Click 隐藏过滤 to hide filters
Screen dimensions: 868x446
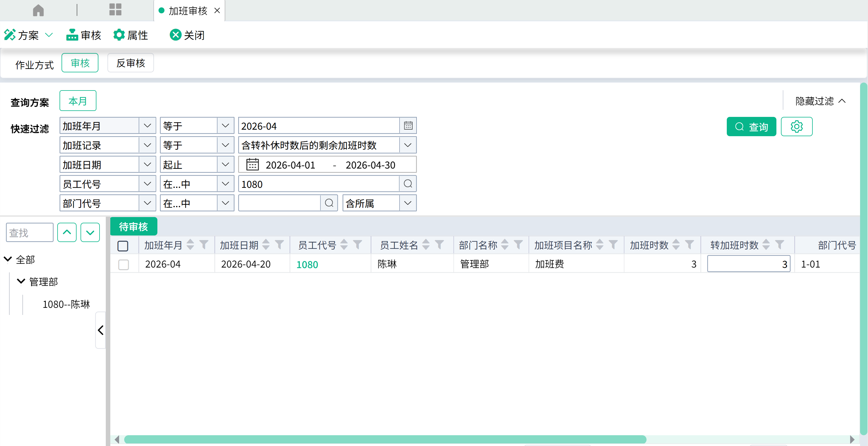point(820,101)
